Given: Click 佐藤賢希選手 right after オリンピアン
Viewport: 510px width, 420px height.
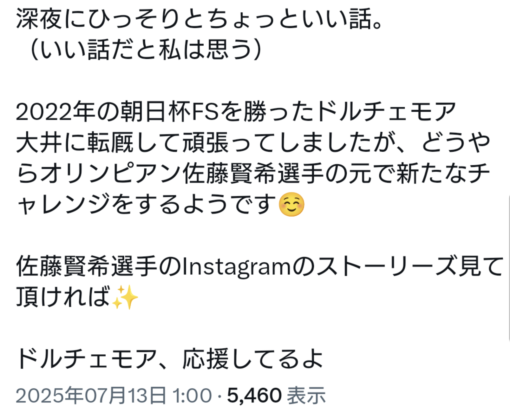Looking at the screenshot, I should (254, 173).
